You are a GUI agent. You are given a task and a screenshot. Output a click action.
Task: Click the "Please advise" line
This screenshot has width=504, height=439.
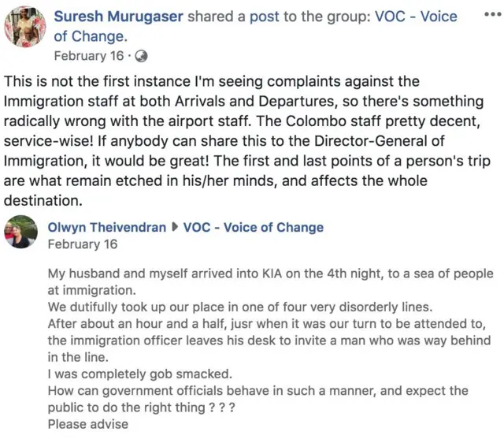tap(87, 424)
